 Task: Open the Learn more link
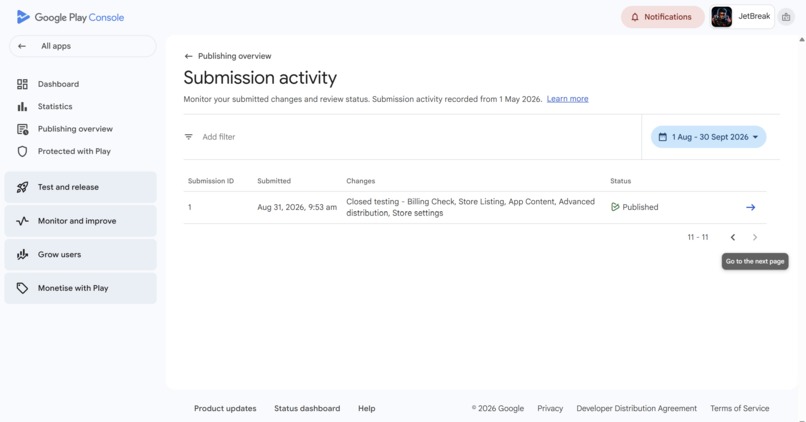tap(567, 99)
